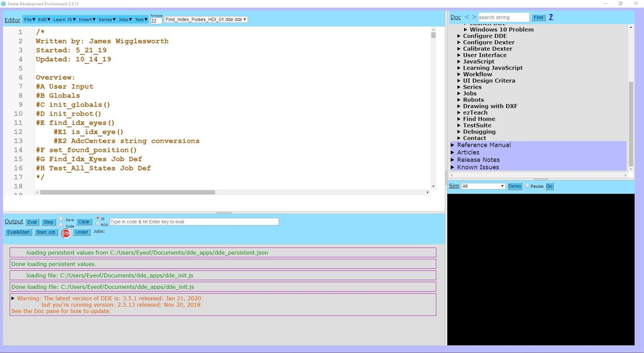Click the Clear button

(x=84, y=222)
